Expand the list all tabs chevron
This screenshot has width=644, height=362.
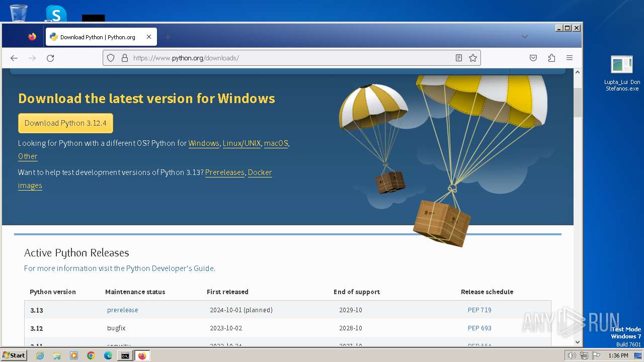(x=524, y=37)
